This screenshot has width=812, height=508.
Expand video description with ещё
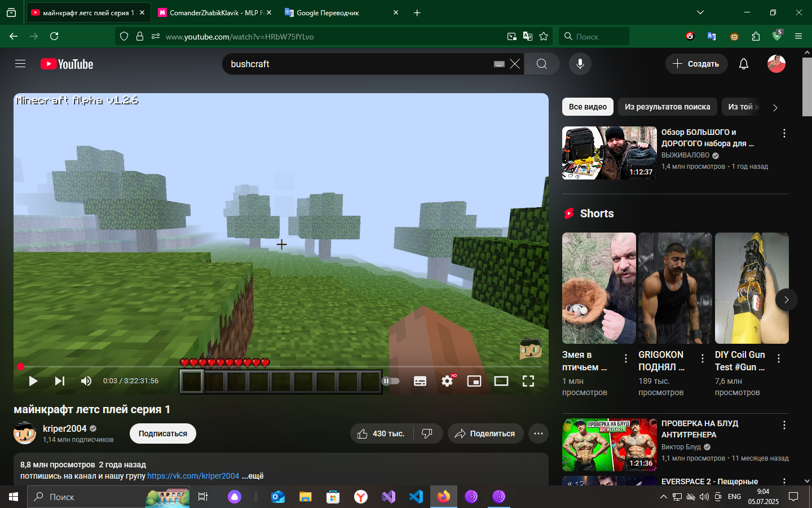(x=253, y=476)
